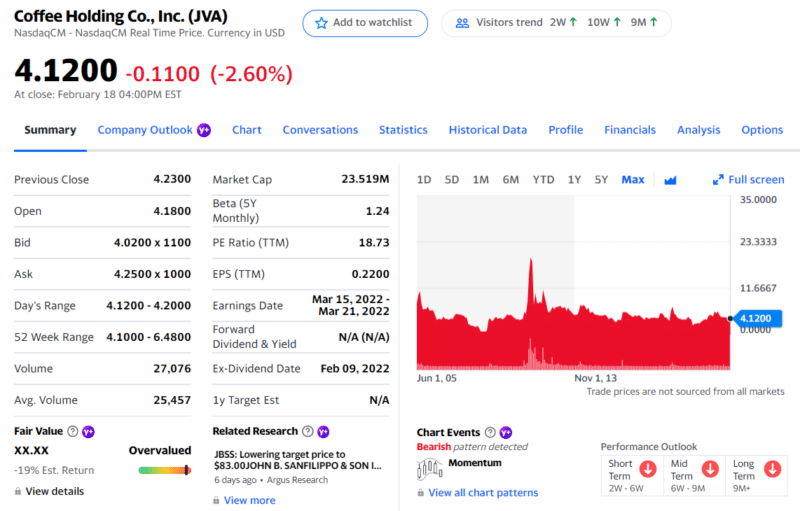This screenshot has height=511, width=800.
Task: Click the Market Cap value 23.519M
Action: click(x=365, y=179)
